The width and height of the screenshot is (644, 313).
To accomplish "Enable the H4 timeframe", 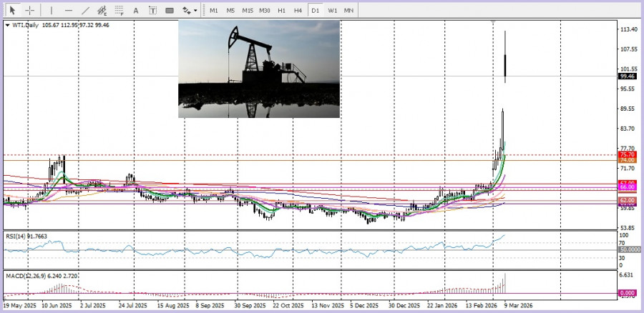I will pyautogui.click(x=298, y=11).
